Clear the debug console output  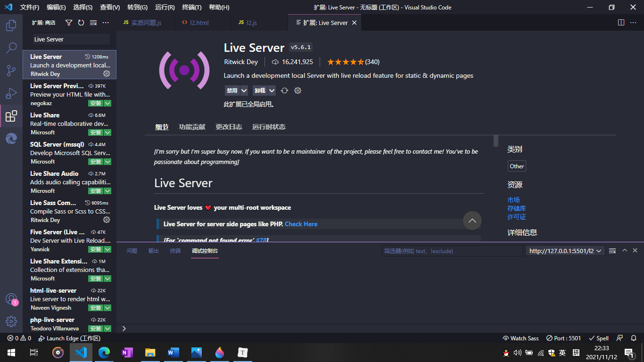pyautogui.click(x=612, y=250)
